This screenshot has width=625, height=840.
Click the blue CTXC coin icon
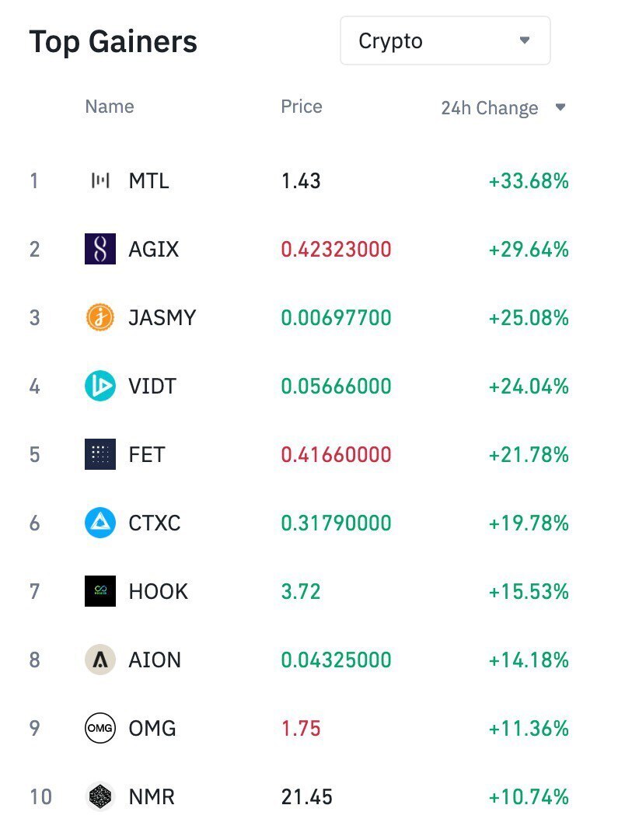[x=100, y=523]
